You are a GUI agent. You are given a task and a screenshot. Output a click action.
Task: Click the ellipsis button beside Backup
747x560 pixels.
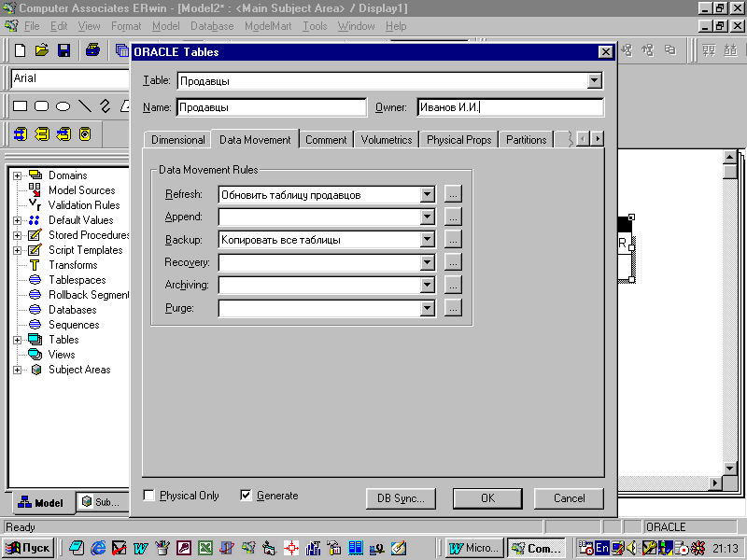click(453, 240)
